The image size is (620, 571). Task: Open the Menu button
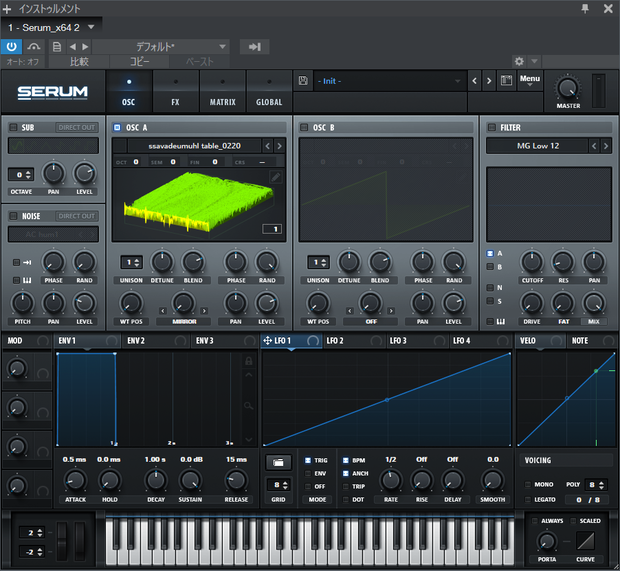point(530,80)
